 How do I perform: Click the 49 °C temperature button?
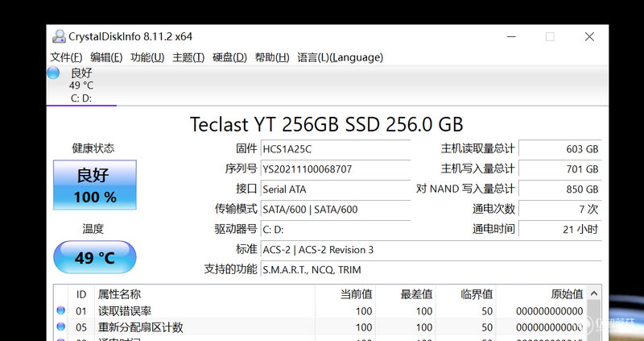click(95, 257)
